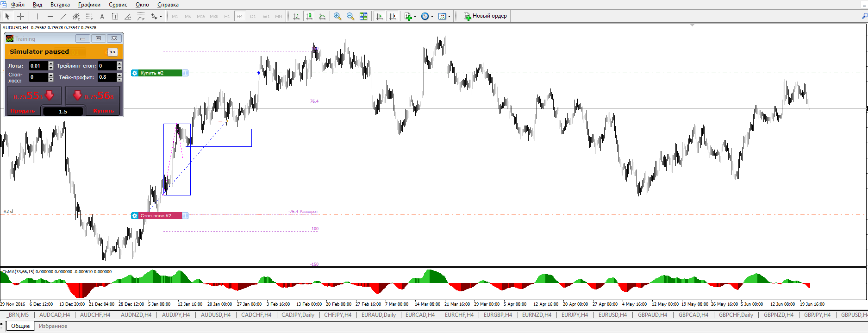Select H4 timeframe
This screenshot has height=333, width=868.
(240, 16)
